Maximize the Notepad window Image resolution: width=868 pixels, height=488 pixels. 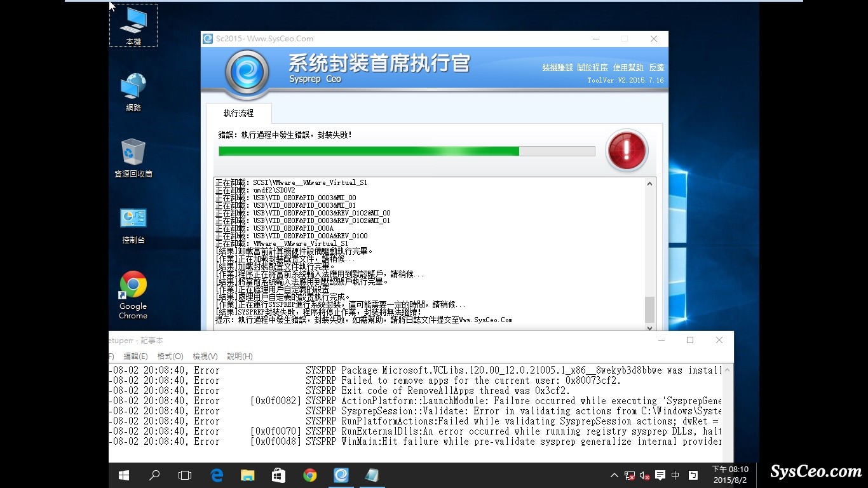[x=690, y=340]
